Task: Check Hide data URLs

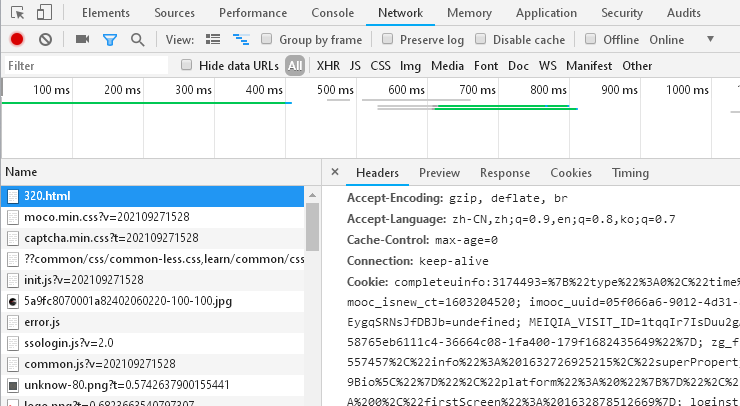Action: point(186,65)
